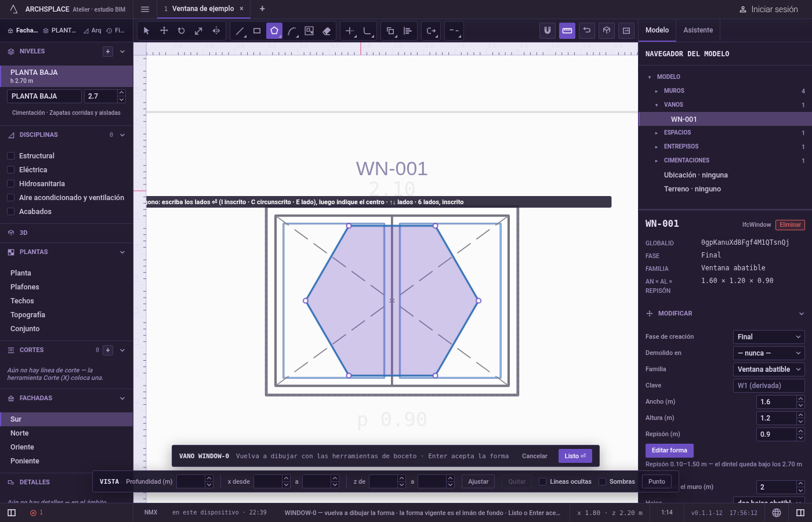This screenshot has width=812, height=522.
Task: Open the Familia Ventana abatible dropdown
Action: point(769,369)
